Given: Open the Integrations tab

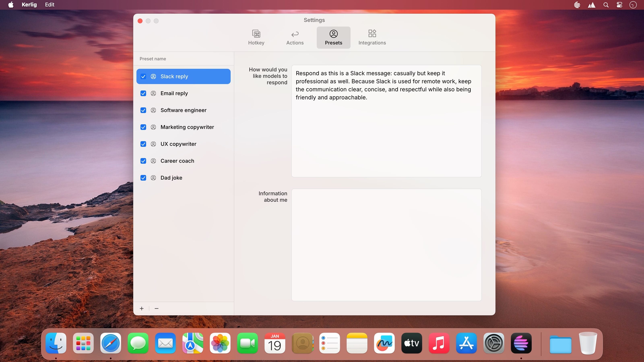Looking at the screenshot, I should tap(372, 37).
